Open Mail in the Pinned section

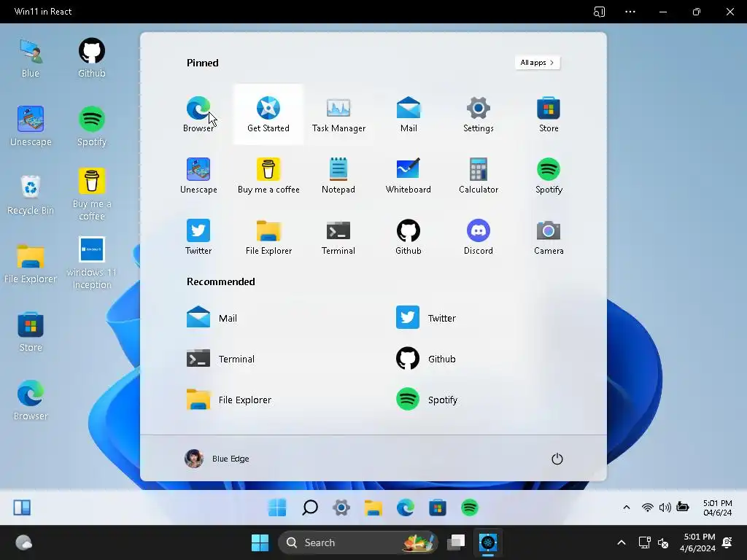[x=409, y=114]
